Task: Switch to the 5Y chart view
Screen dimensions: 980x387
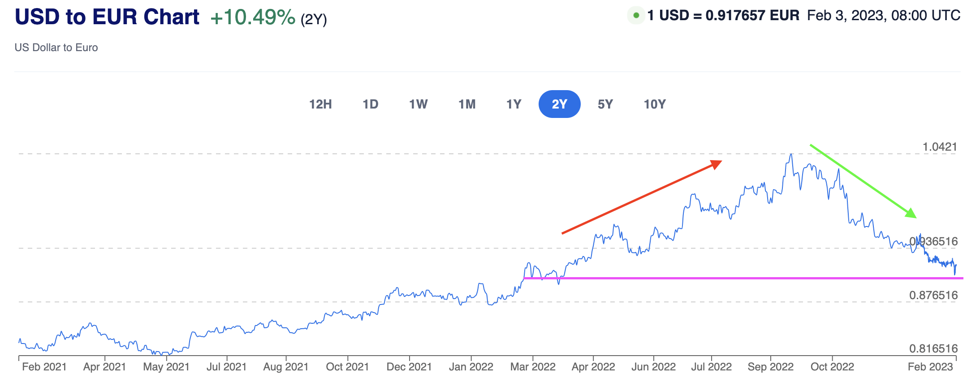Action: [606, 104]
